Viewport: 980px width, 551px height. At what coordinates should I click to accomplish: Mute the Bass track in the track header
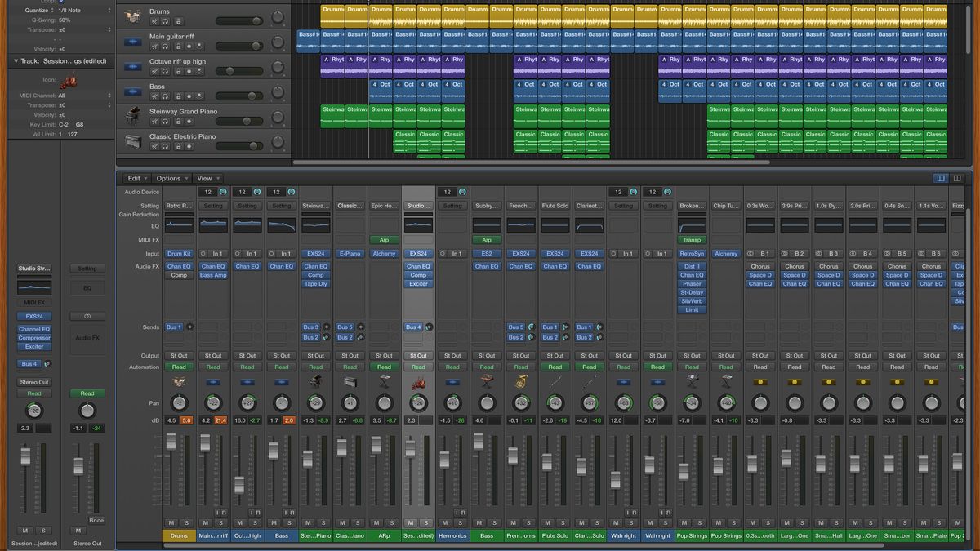coord(154,95)
